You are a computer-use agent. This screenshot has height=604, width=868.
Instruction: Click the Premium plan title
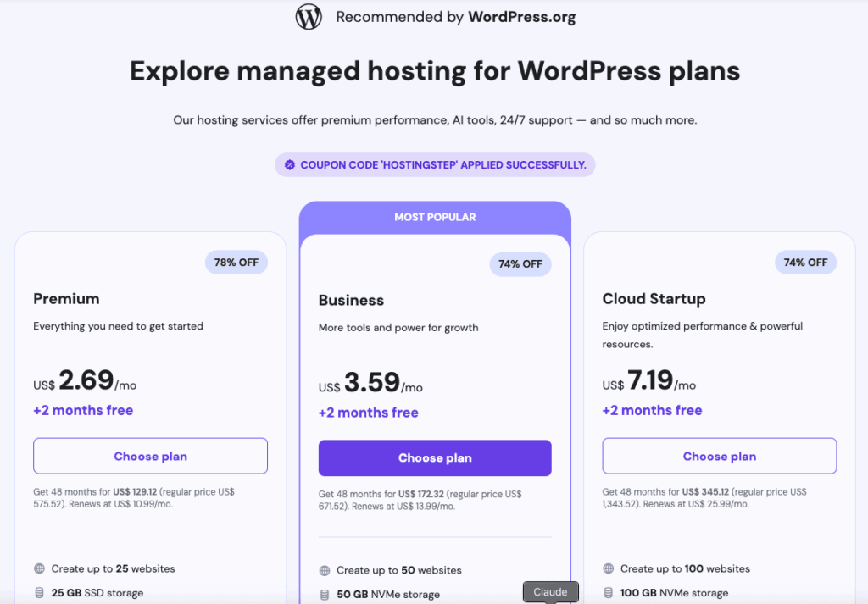point(66,298)
